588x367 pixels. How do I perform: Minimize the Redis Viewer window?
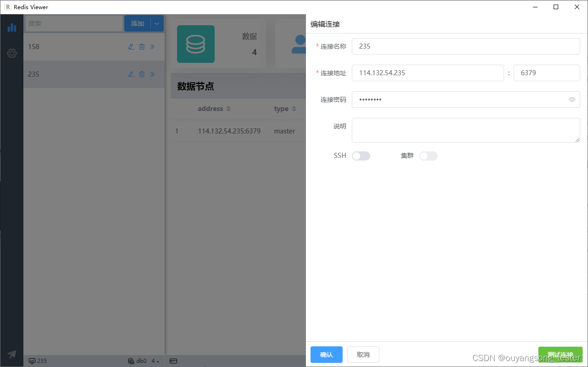tap(535, 7)
